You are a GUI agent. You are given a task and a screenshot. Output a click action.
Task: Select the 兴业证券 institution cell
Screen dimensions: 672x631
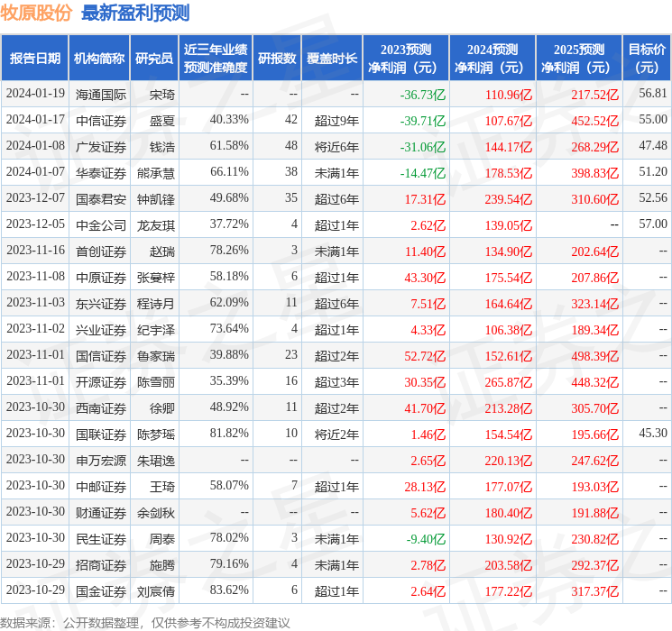click(x=101, y=330)
